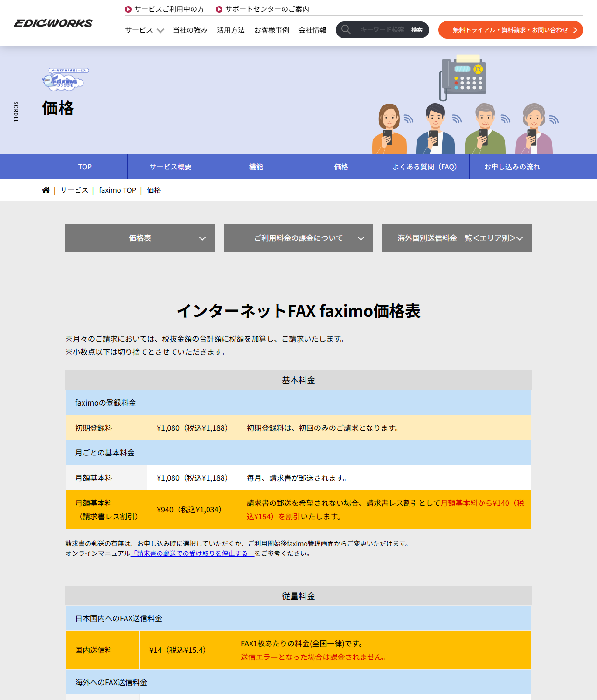This screenshot has width=597, height=700.
Task: Expand the サービス header menu
Action: tap(145, 30)
